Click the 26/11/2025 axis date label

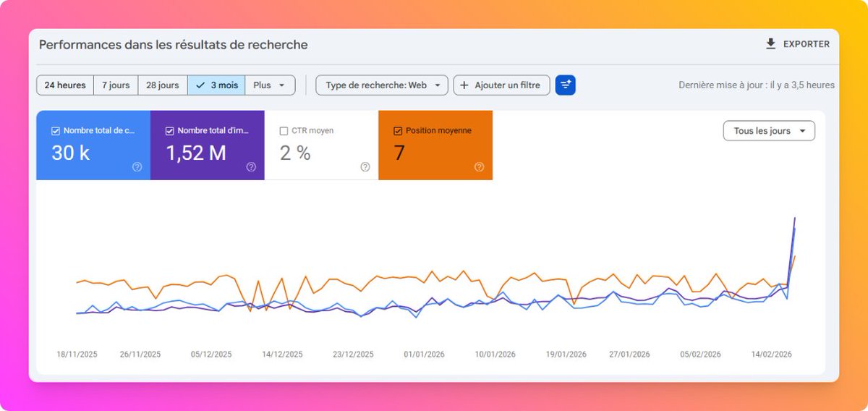(140, 355)
